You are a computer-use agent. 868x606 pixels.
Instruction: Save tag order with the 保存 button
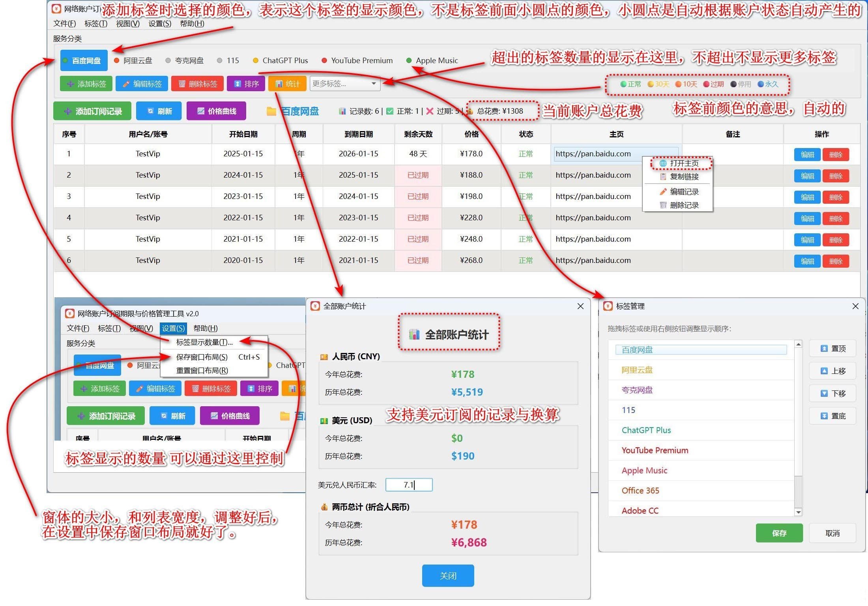coord(779,533)
